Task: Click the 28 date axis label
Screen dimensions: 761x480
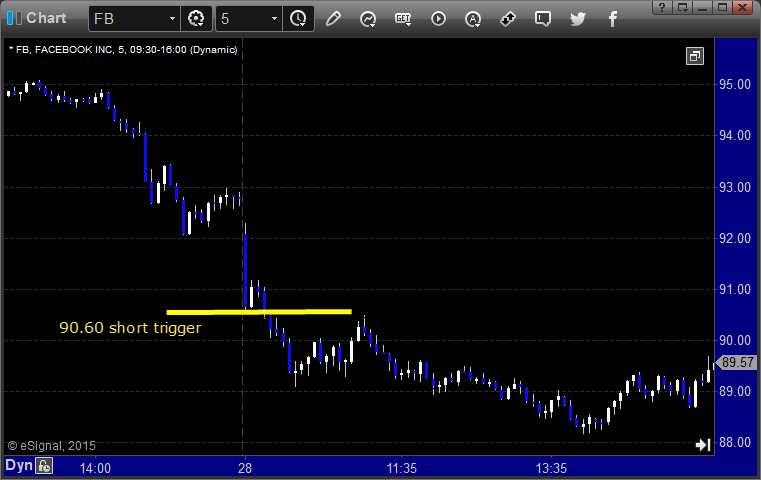Action: [245, 468]
